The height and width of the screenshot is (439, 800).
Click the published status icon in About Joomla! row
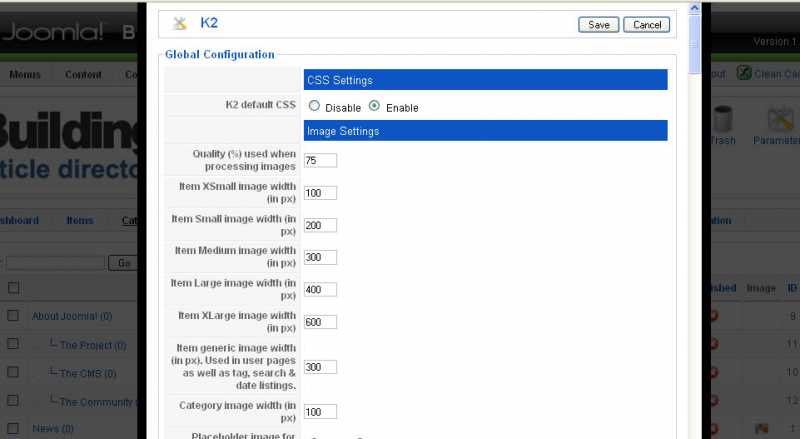pyautogui.click(x=713, y=315)
